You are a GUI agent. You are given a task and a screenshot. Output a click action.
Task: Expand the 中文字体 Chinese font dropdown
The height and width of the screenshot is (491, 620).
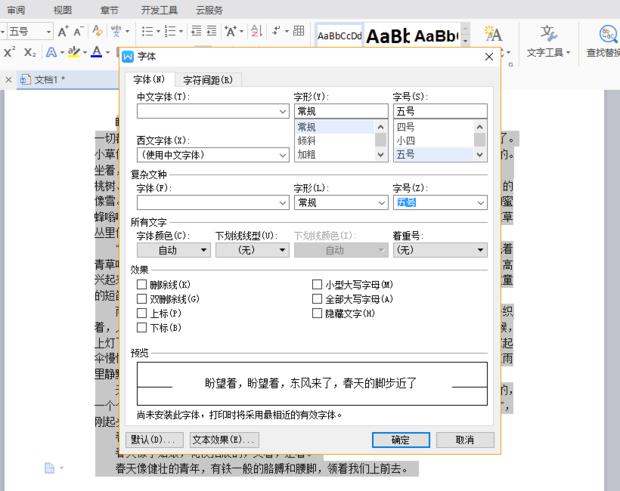283,111
